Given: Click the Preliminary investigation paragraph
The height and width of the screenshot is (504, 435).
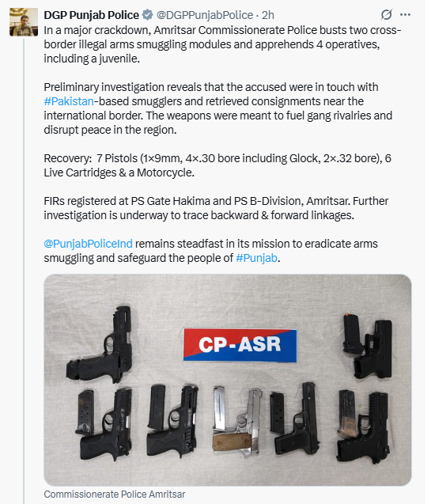Looking at the screenshot, I should pos(217,108).
